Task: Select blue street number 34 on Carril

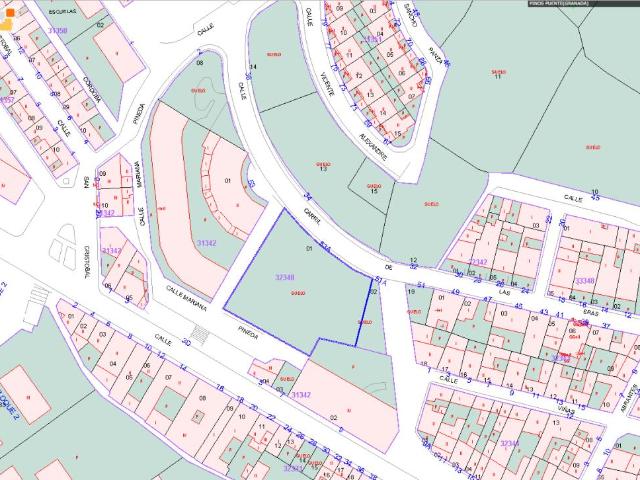Action: (308, 196)
